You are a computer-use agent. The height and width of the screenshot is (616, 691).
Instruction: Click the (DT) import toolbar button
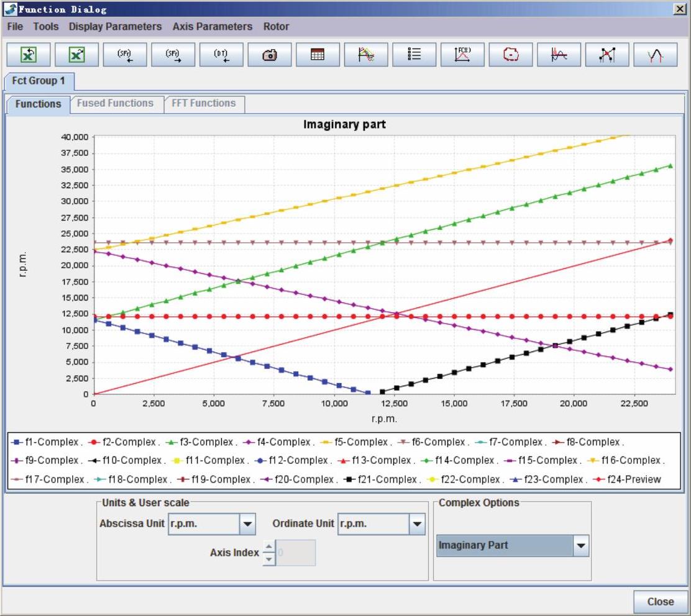tap(221, 55)
